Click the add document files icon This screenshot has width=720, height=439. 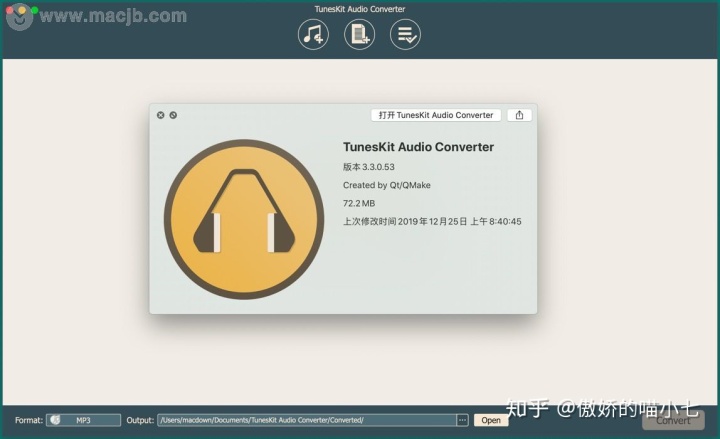click(x=359, y=34)
